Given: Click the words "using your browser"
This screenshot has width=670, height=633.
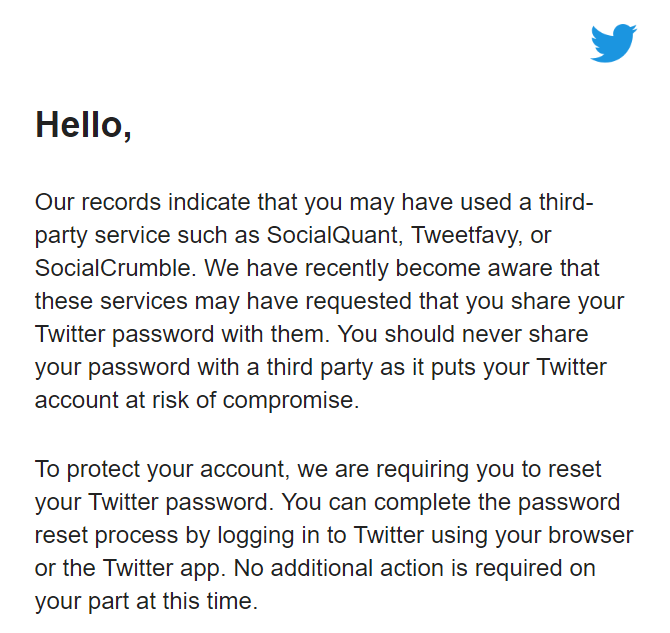Looking at the screenshot, I should (532, 536).
